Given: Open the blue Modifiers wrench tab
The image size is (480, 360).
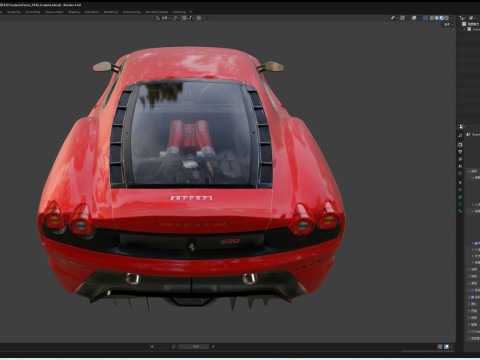Looking at the screenshot, I should [460, 190].
